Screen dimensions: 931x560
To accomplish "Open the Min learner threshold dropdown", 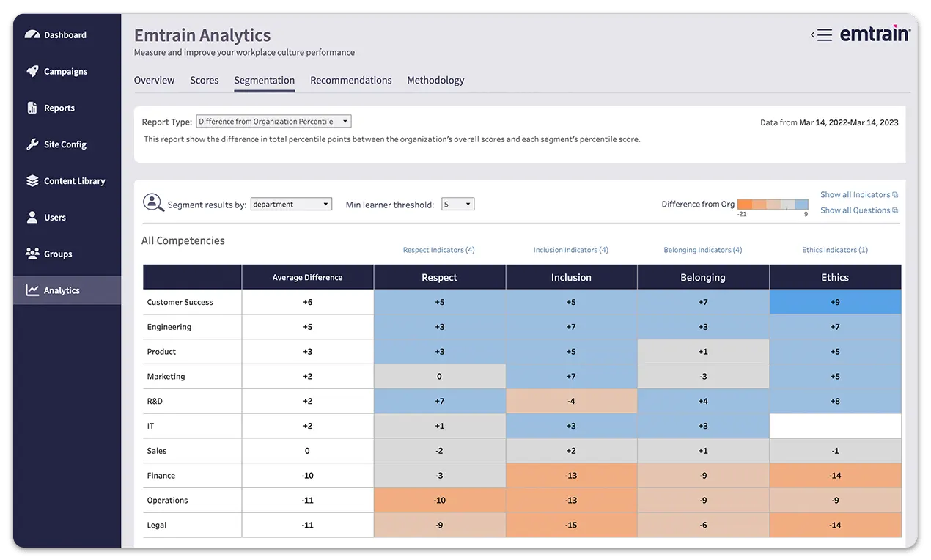I will (458, 205).
